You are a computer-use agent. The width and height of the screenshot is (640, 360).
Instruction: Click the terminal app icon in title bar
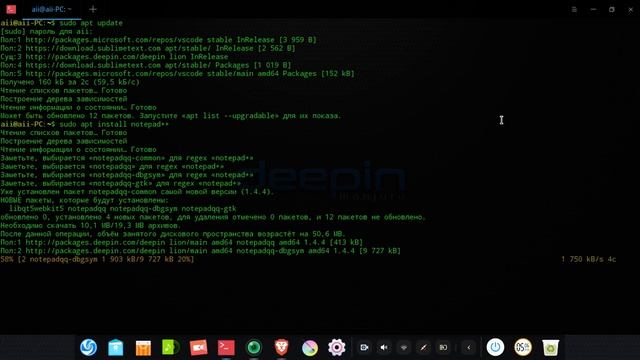11,9
